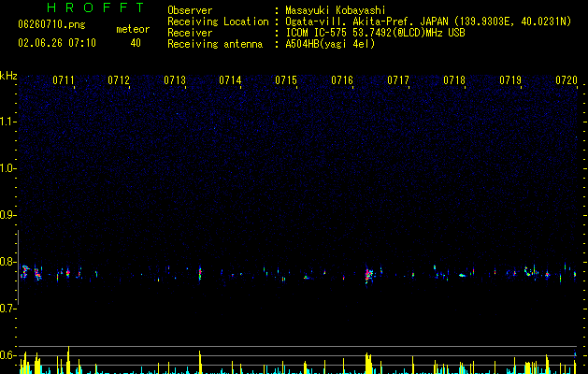Select the filename 06260710.png

click(x=51, y=25)
